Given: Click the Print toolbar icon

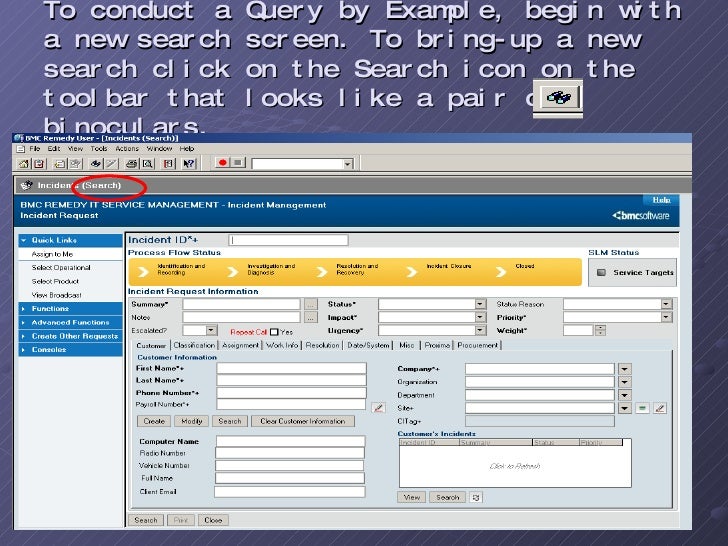Looking at the screenshot, I should pos(132,163).
